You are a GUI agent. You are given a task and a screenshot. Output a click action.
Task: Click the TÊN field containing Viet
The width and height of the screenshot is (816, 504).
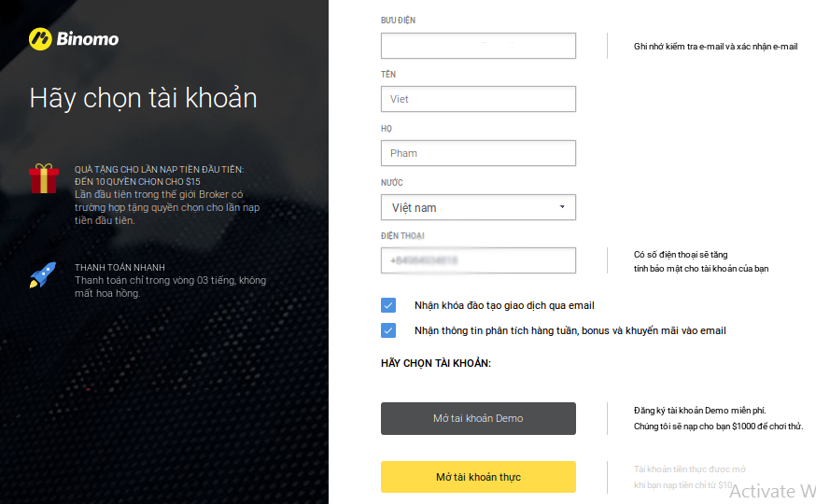click(478, 99)
